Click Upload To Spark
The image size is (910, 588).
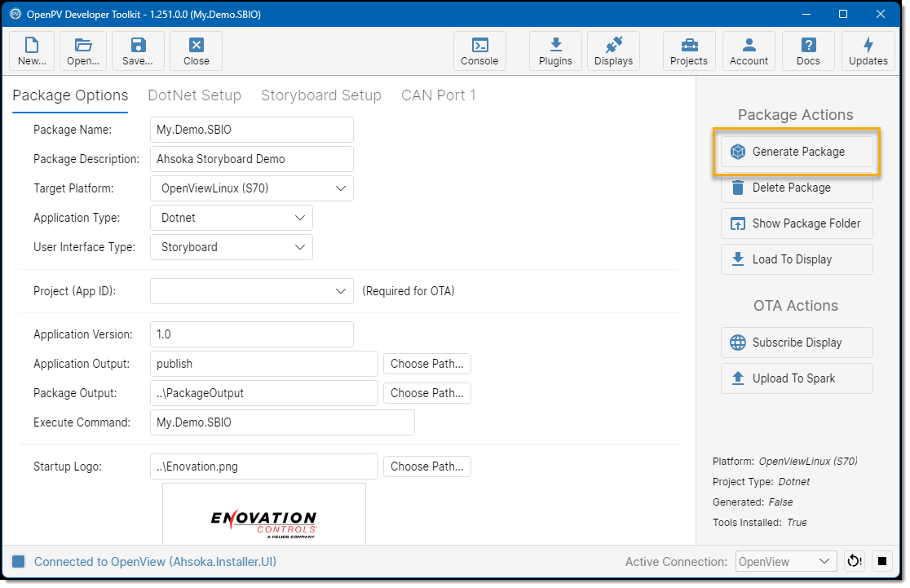click(x=797, y=378)
